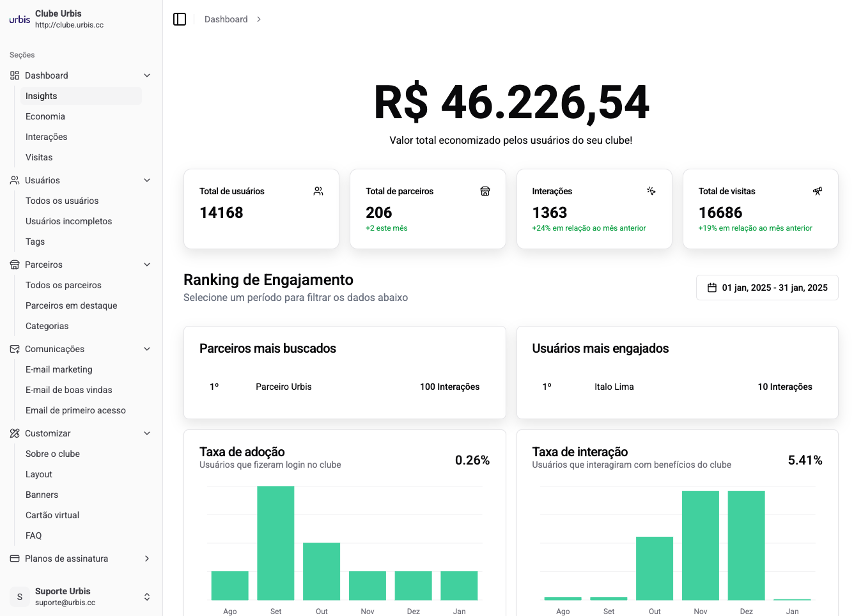Open the Suporte Urbis account switcher
854x616 pixels.
pos(146,597)
